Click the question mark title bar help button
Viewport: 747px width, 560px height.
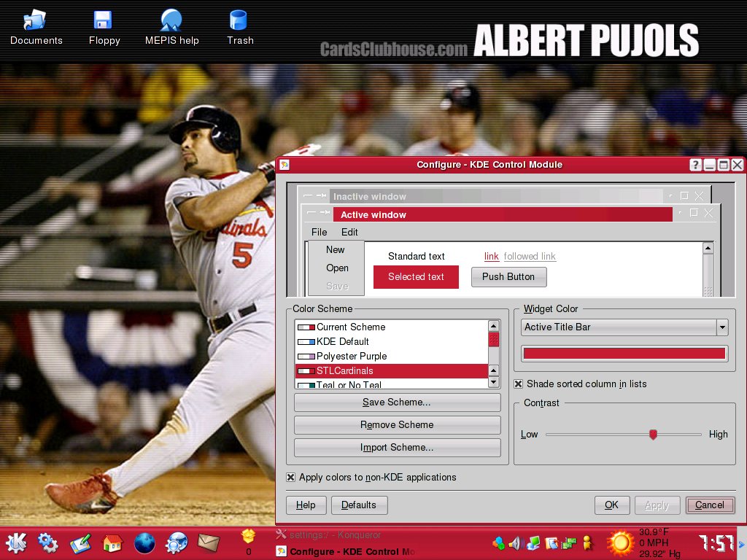point(695,165)
